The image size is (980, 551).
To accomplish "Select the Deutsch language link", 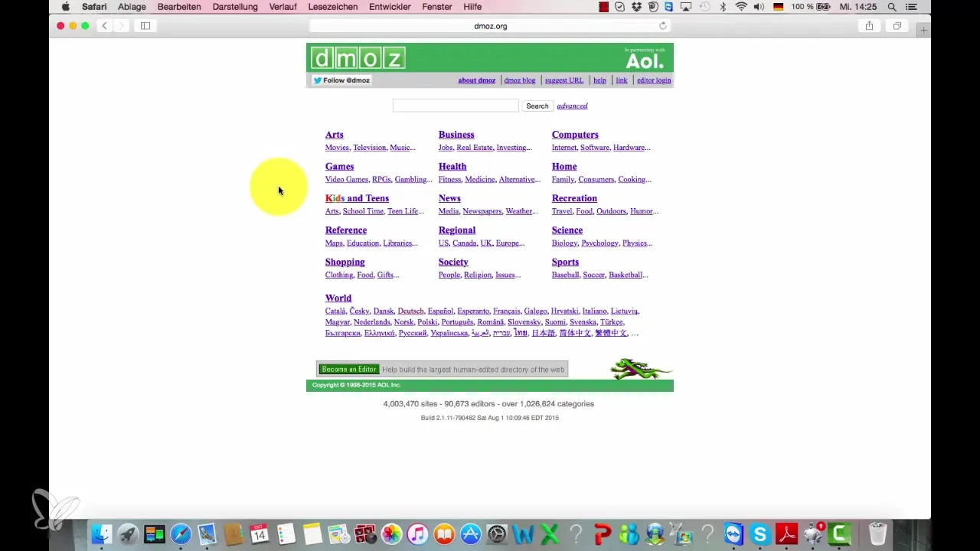I will [410, 311].
